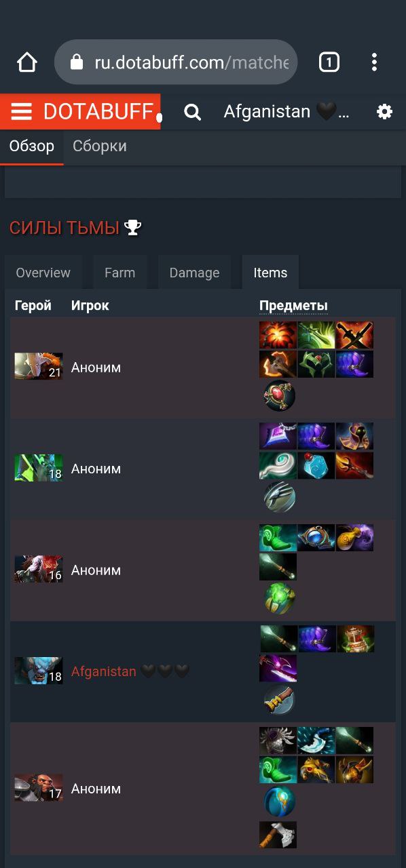406x868 pixels.
Task: Open the Сборки tab
Action: click(x=100, y=146)
